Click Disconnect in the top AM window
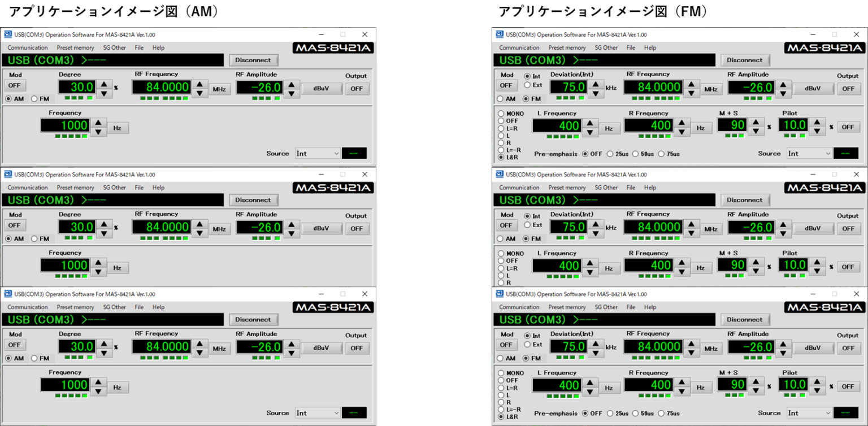868x426 pixels. point(253,60)
